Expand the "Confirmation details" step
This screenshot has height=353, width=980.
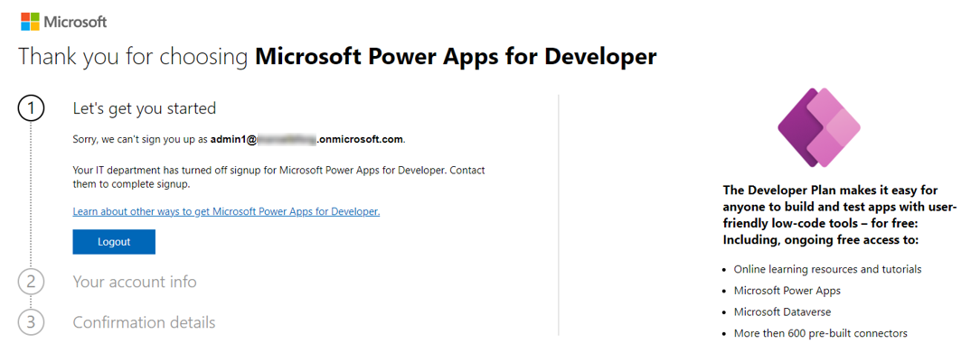pos(144,322)
